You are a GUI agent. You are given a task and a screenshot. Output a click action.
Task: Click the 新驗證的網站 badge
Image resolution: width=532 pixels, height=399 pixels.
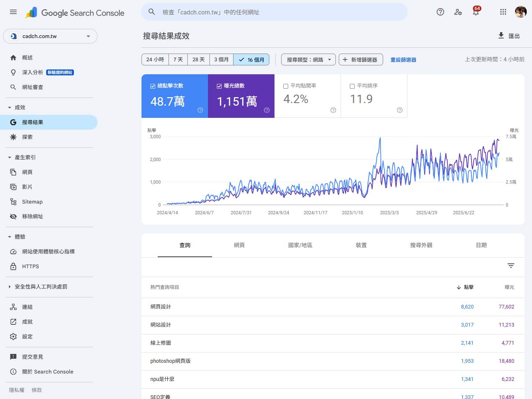pyautogui.click(x=60, y=72)
